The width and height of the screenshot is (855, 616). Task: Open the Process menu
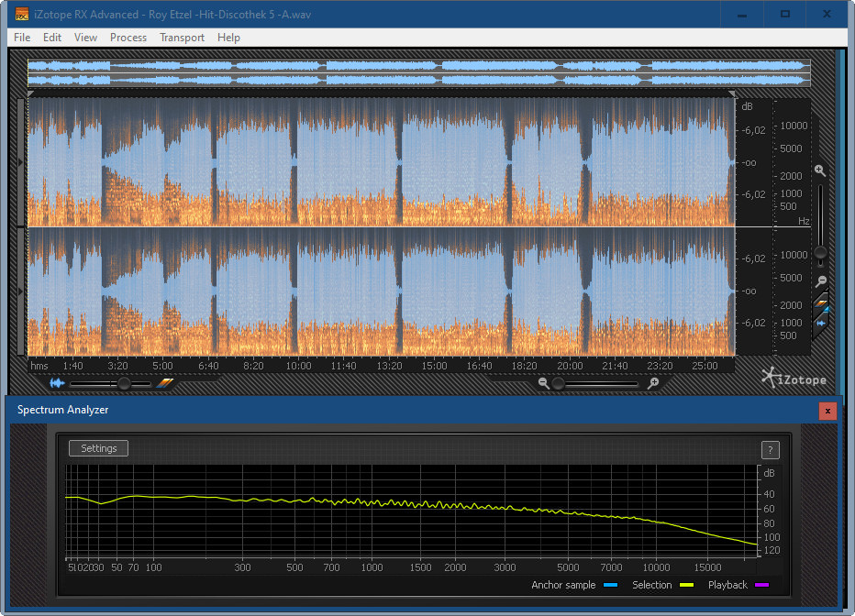128,38
